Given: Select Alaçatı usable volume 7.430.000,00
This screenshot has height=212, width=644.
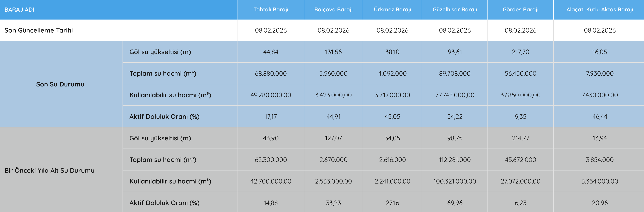Looking at the screenshot, I should click(x=599, y=95).
